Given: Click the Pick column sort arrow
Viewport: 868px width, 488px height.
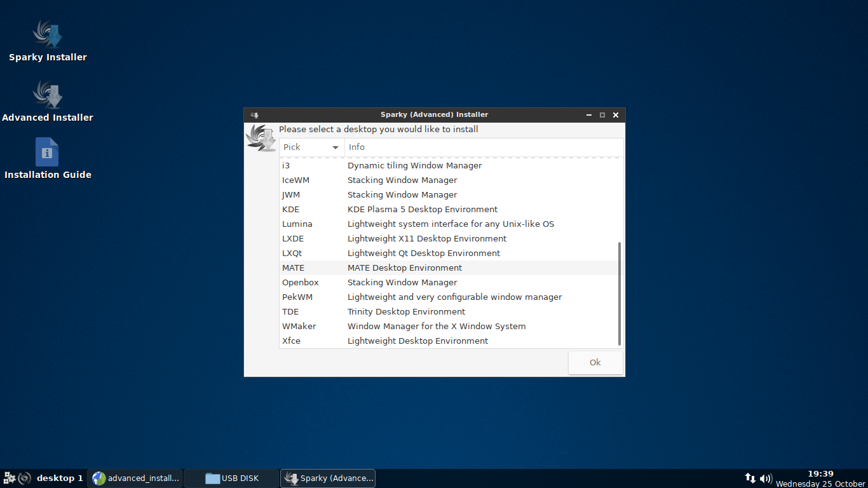Looking at the screenshot, I should pyautogui.click(x=336, y=147).
